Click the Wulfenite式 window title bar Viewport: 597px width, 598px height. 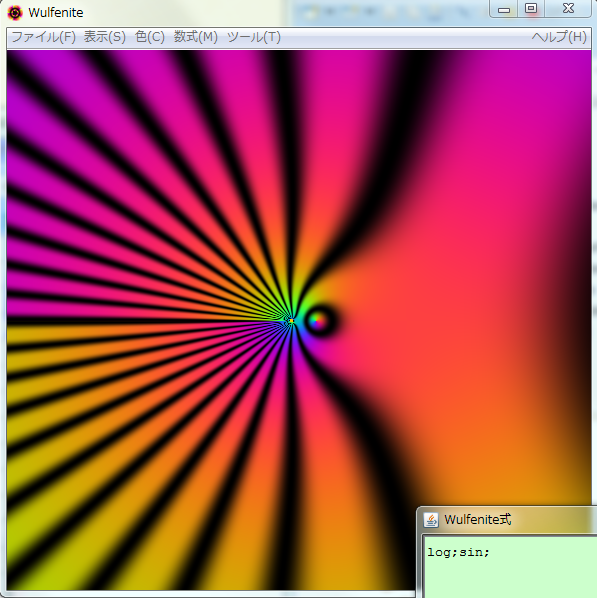point(508,519)
